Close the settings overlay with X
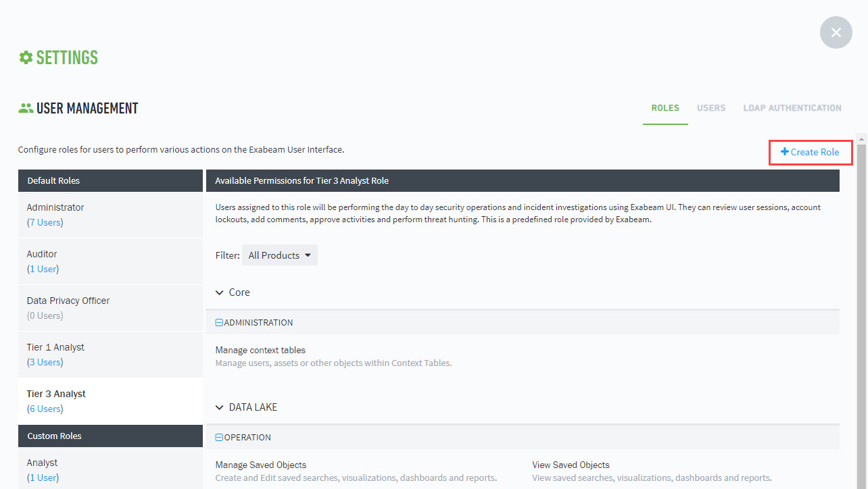868x489 pixels. coord(836,32)
